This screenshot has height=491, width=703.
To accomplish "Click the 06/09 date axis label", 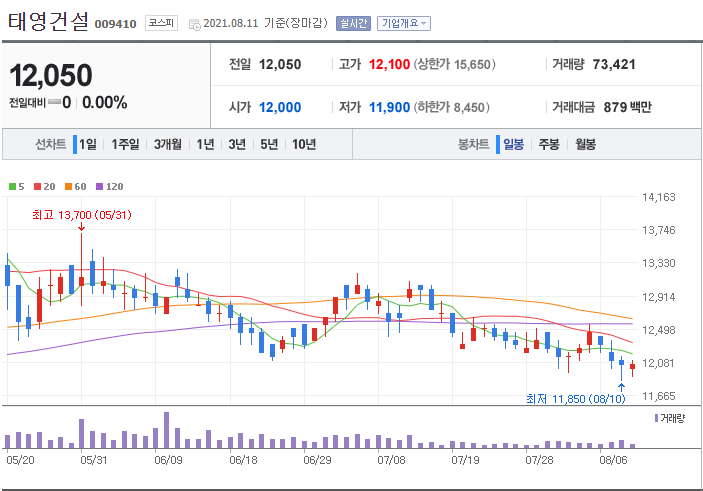I will (x=168, y=461).
